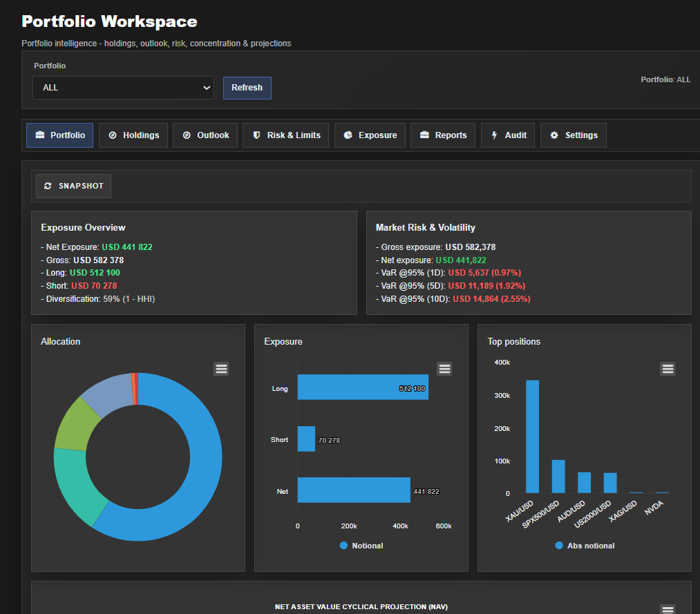
Task: Click the SNAPSHOT button
Action: point(73,185)
